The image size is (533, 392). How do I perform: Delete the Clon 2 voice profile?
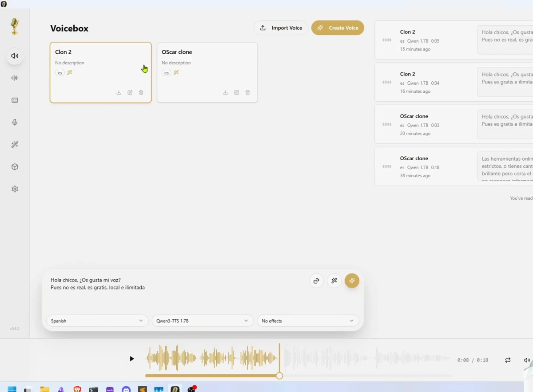tap(141, 92)
